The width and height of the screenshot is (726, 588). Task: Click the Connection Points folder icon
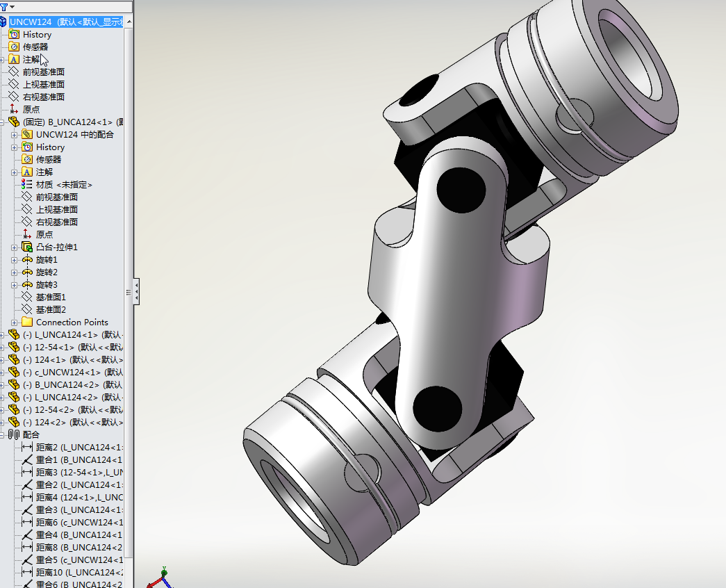[x=27, y=322]
